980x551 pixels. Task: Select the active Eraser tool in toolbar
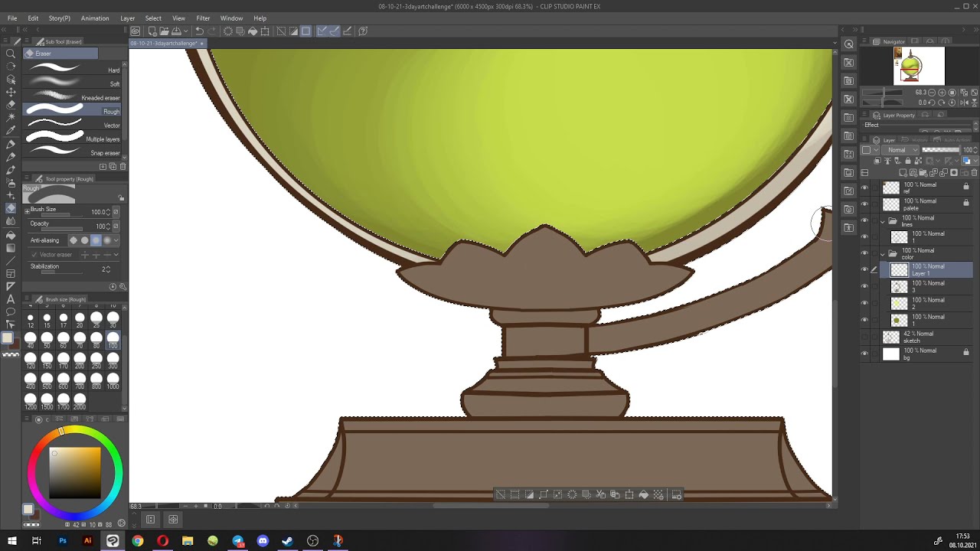point(11,208)
